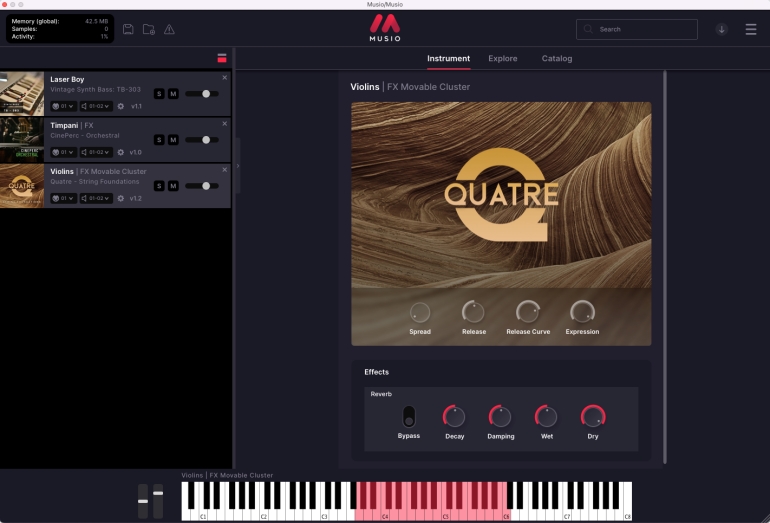Switch to the Catalog tab

tap(557, 58)
